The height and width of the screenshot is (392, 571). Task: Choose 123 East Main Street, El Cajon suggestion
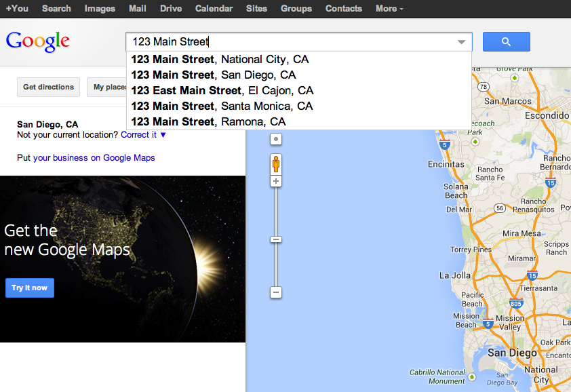coord(298,90)
